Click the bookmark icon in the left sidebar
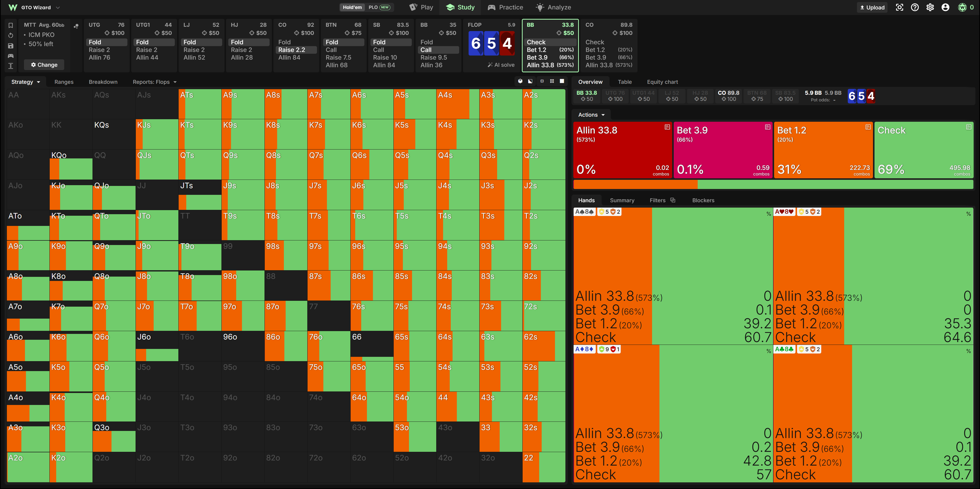980x489 pixels. [x=11, y=25]
